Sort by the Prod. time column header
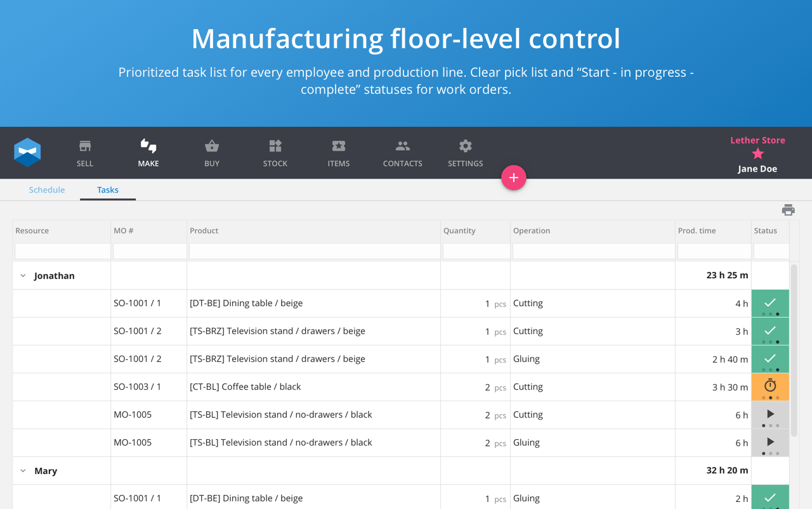The height and width of the screenshot is (509, 812). point(697,231)
